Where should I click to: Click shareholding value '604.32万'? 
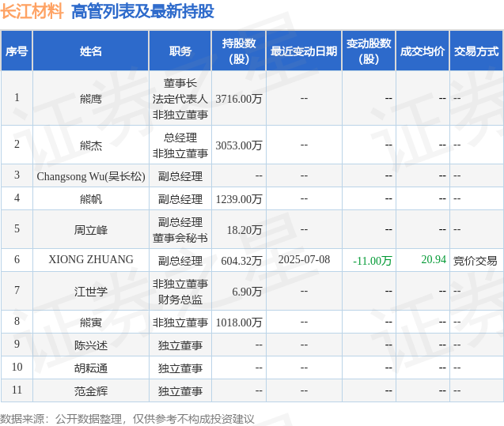pyautogui.click(x=241, y=261)
